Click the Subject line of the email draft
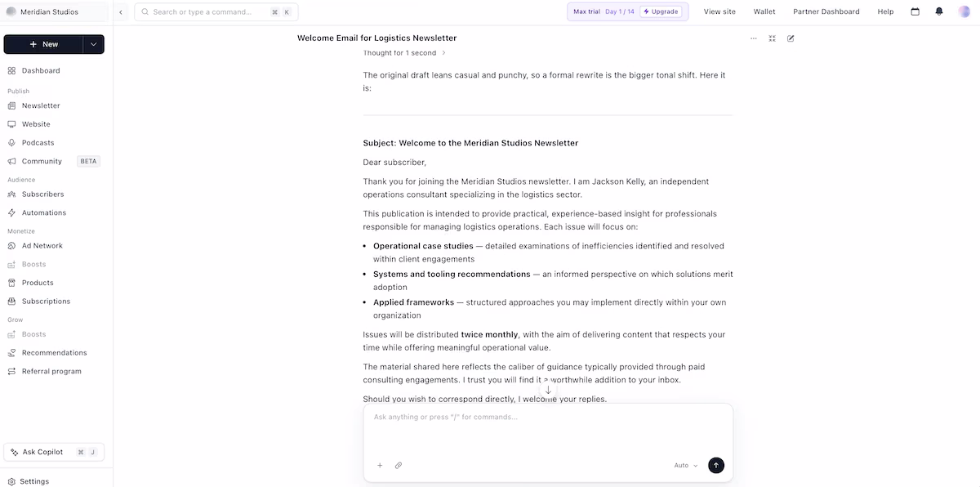The width and height of the screenshot is (980, 487). (x=470, y=143)
